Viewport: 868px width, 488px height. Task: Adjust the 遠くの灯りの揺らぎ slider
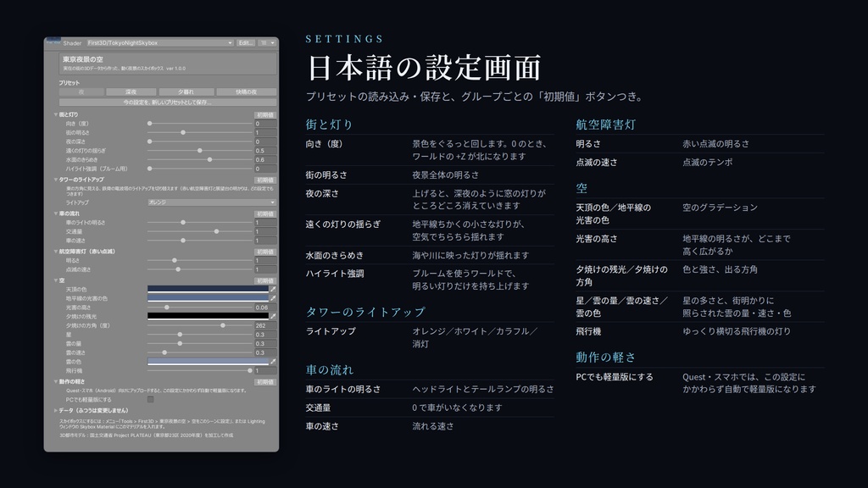coord(200,151)
